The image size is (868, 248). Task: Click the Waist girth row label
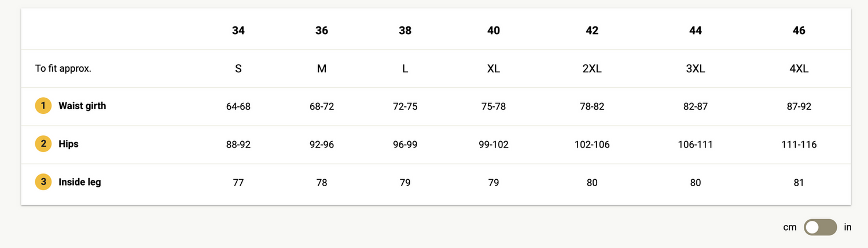coord(82,106)
